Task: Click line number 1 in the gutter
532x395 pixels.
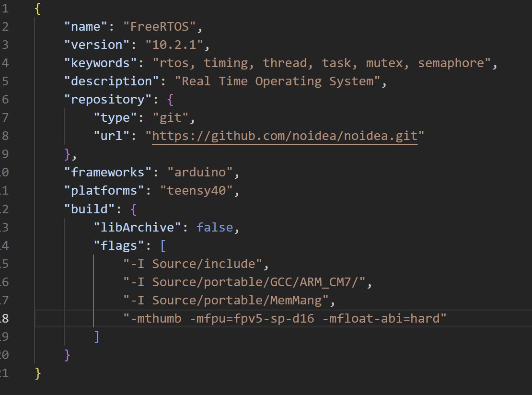Action: [5, 8]
